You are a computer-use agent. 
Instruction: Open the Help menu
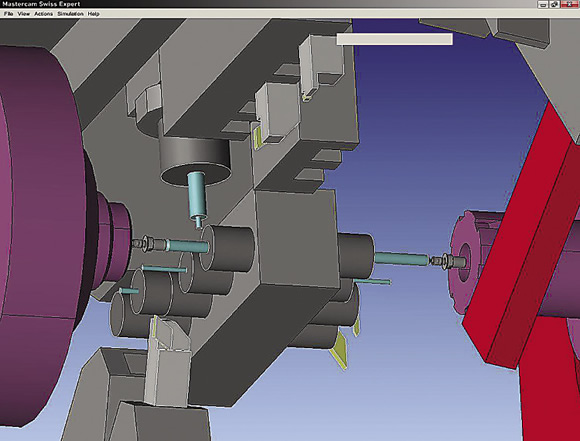click(94, 14)
